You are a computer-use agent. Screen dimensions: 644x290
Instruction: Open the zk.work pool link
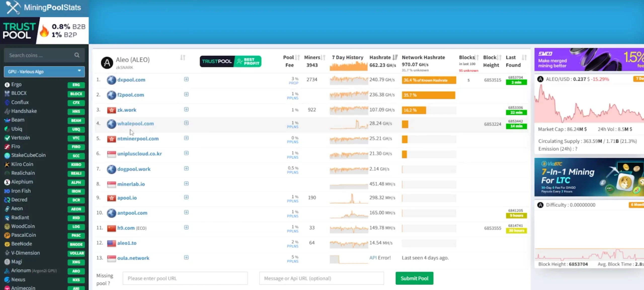127,110
